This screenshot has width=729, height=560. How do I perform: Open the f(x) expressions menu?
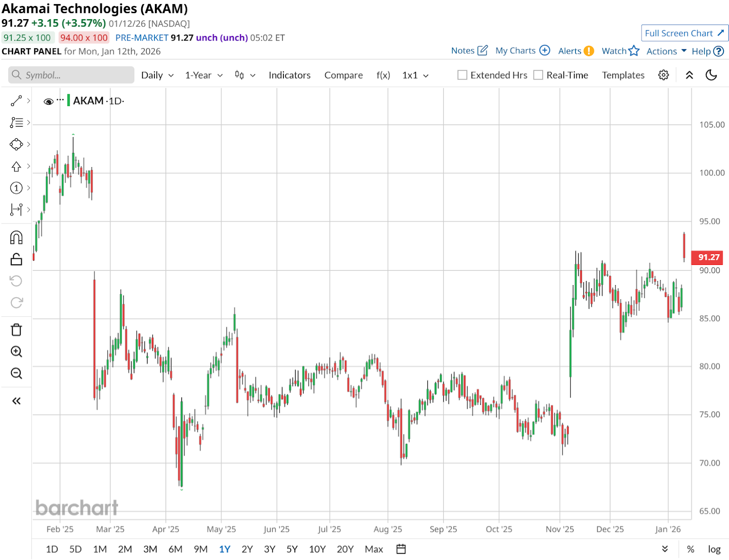click(x=383, y=75)
